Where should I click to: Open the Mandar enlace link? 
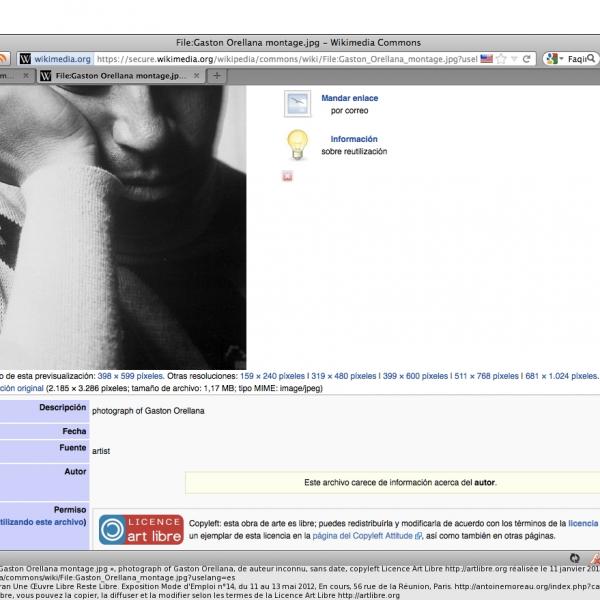(x=349, y=98)
